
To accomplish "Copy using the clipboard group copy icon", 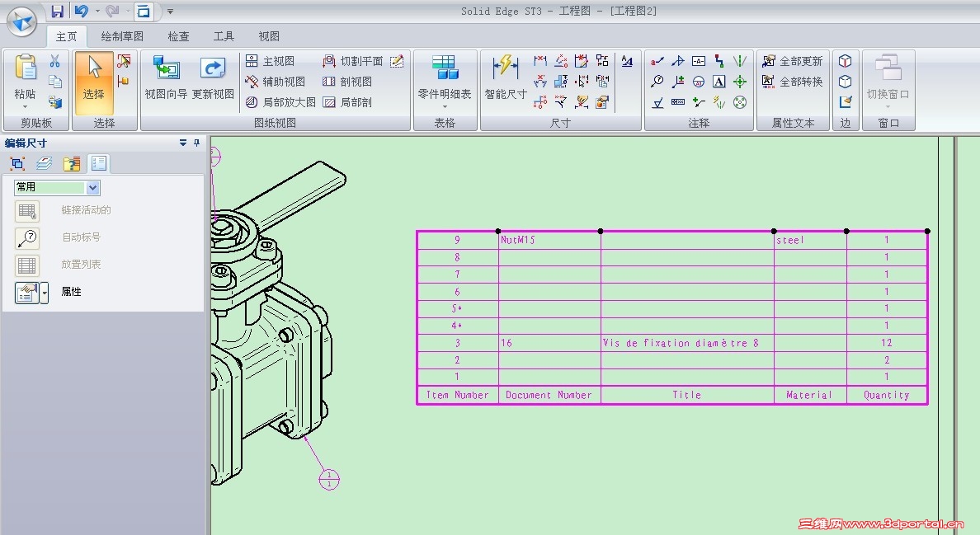I will 55,82.
